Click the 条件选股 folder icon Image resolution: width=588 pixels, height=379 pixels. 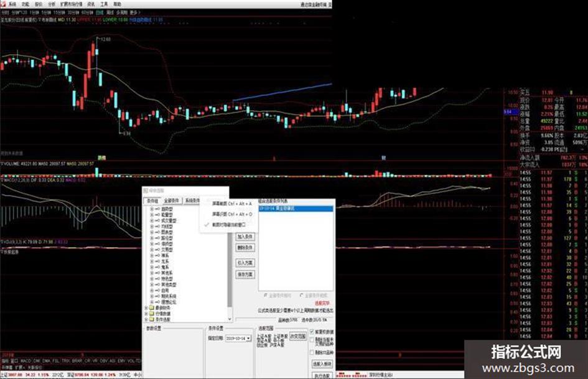pyautogui.click(x=152, y=319)
